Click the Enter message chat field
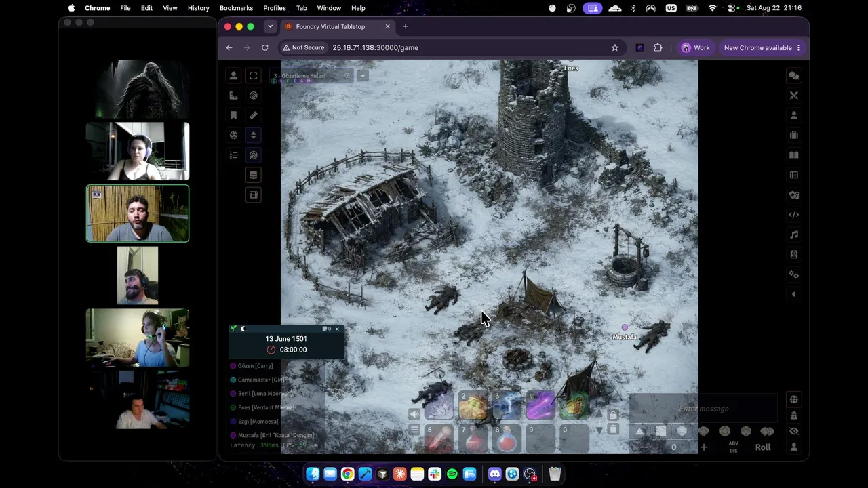This screenshot has width=868, height=488. [703, 409]
